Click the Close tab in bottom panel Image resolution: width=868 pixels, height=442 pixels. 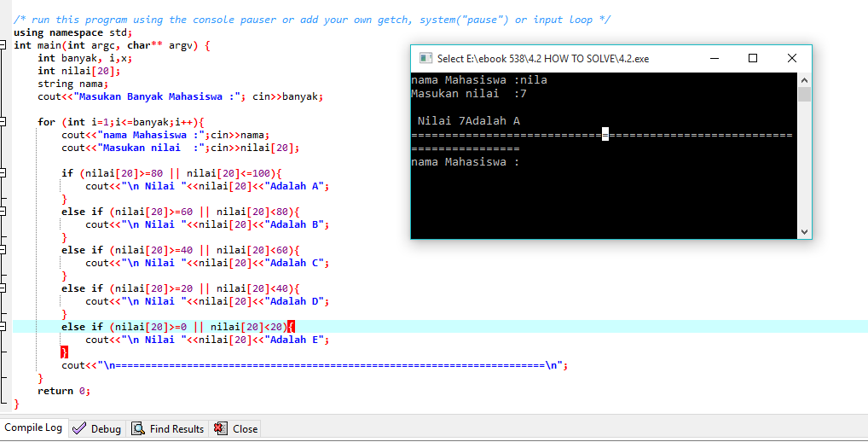[x=236, y=428]
